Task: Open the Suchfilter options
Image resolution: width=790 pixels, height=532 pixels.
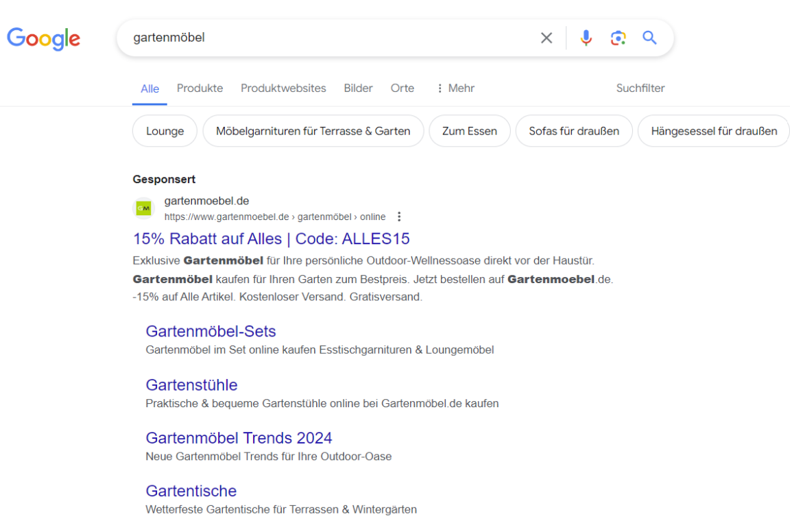Action: [x=640, y=88]
